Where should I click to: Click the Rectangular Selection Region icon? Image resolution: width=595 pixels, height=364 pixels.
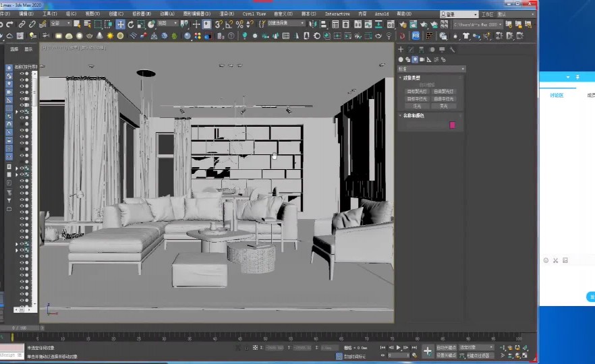click(98, 25)
